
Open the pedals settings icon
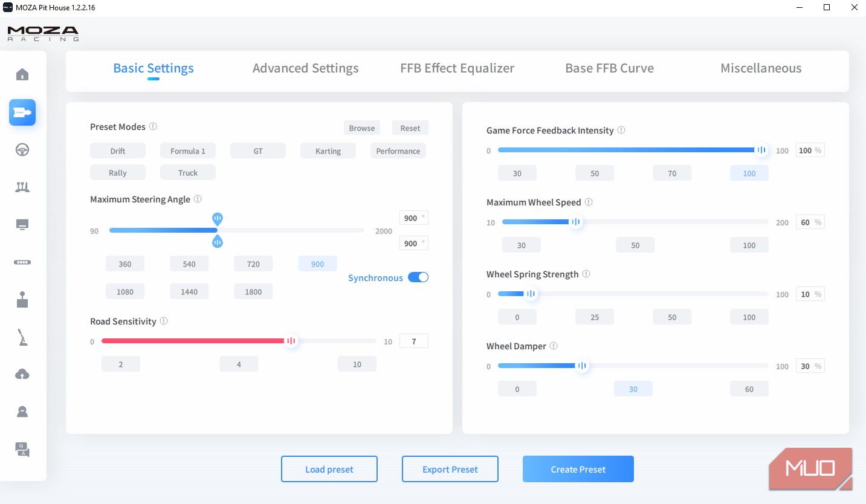pyautogui.click(x=22, y=187)
